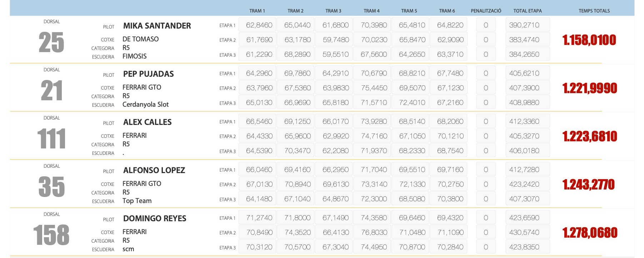Click the 62,8460 time field

coord(259,25)
